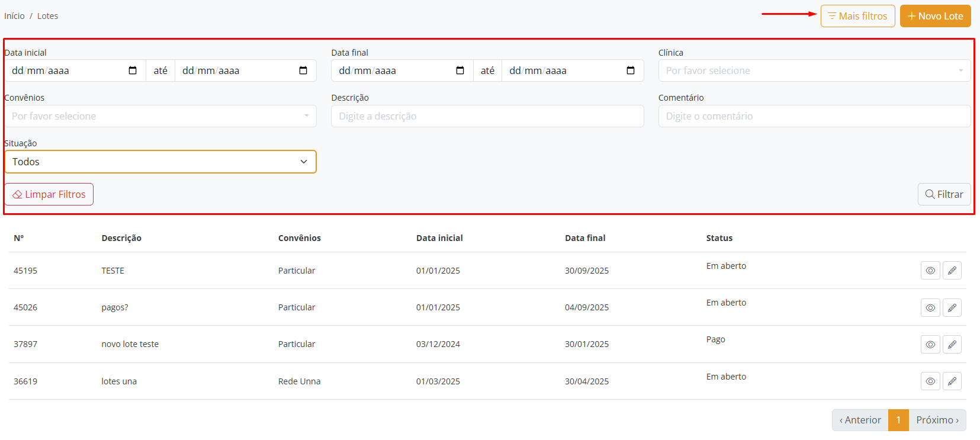Screen dimensions: 980x440
Task: Edit lote 36619 with the pencil icon
Action: tap(952, 381)
